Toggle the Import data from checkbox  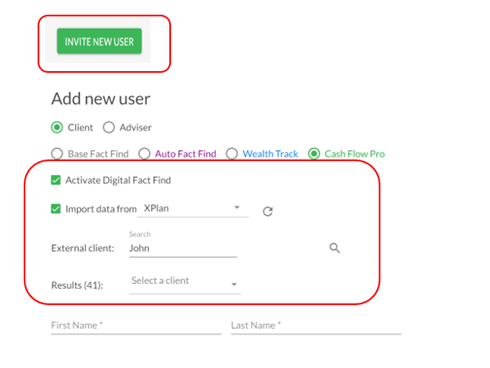(x=56, y=209)
